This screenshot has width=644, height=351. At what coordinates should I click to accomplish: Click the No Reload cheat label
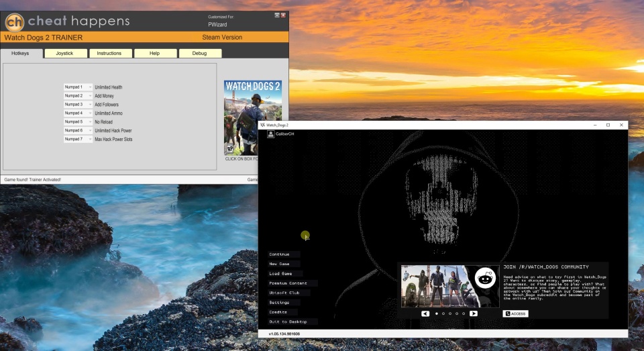(103, 121)
